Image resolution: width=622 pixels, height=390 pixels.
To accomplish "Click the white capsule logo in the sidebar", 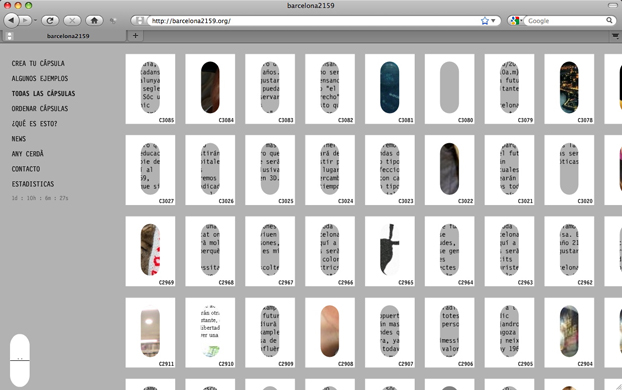I will pyautogui.click(x=20, y=360).
